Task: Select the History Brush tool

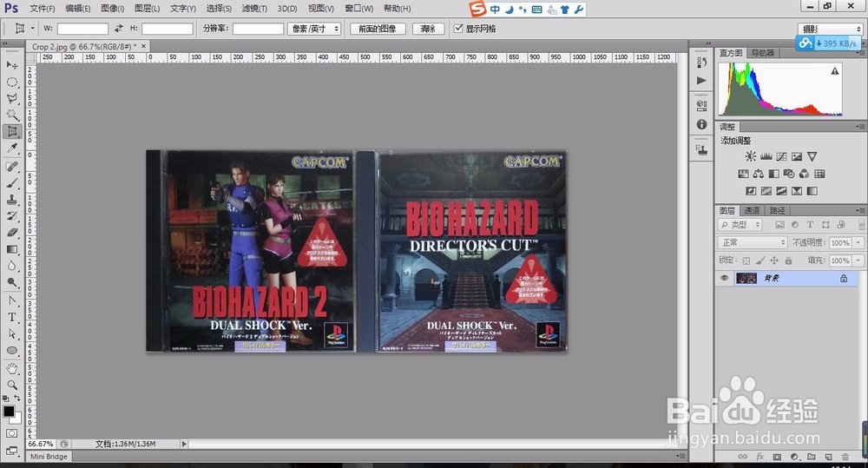Action: pyautogui.click(x=11, y=216)
